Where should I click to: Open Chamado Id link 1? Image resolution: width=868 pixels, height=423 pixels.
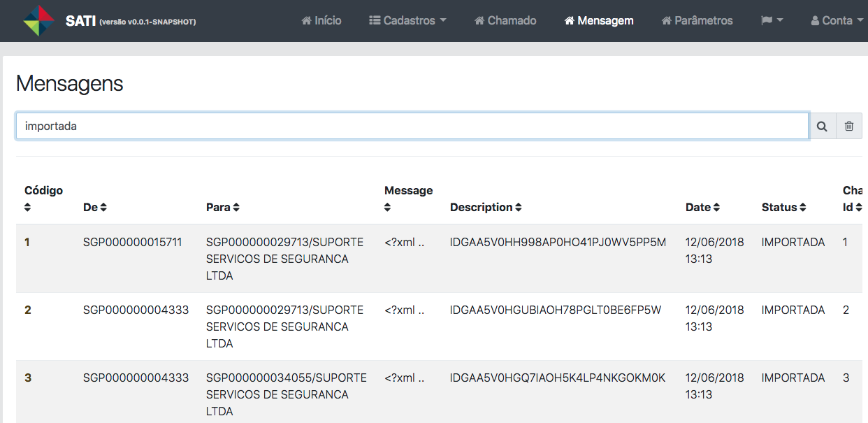[x=846, y=242]
